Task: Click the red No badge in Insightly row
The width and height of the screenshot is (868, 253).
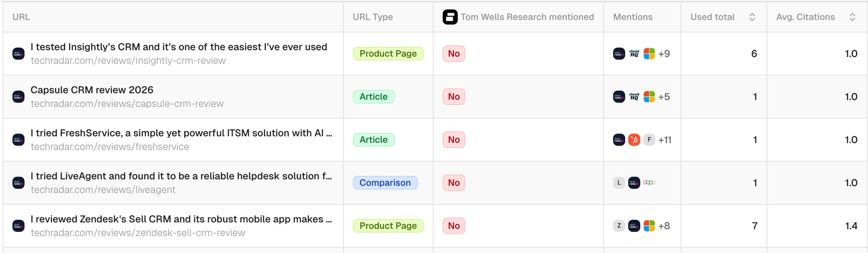Action: point(454,54)
